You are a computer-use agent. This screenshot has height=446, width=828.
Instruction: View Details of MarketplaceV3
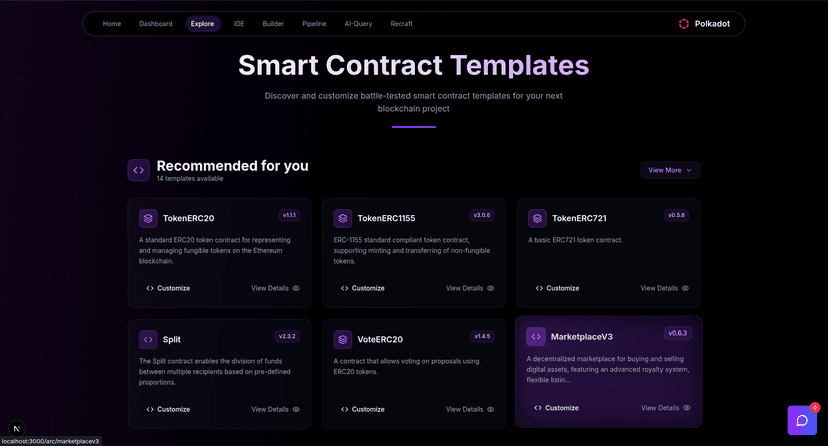665,407
